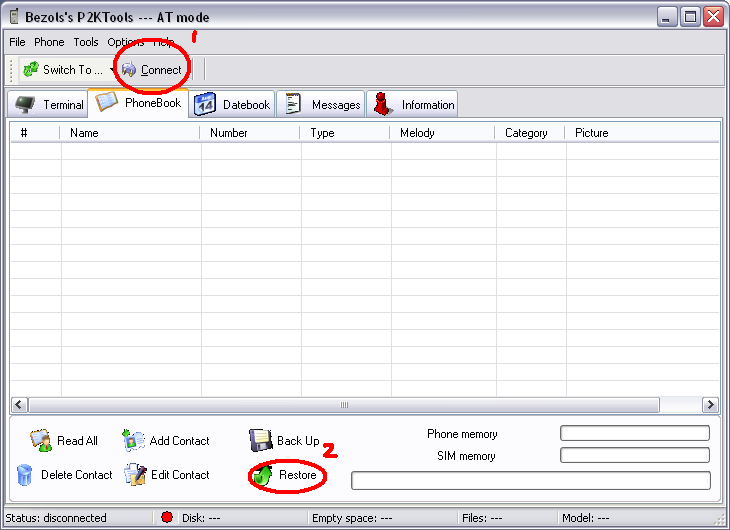Sort by the Number column header
The height and width of the screenshot is (530, 730).
click(x=250, y=133)
